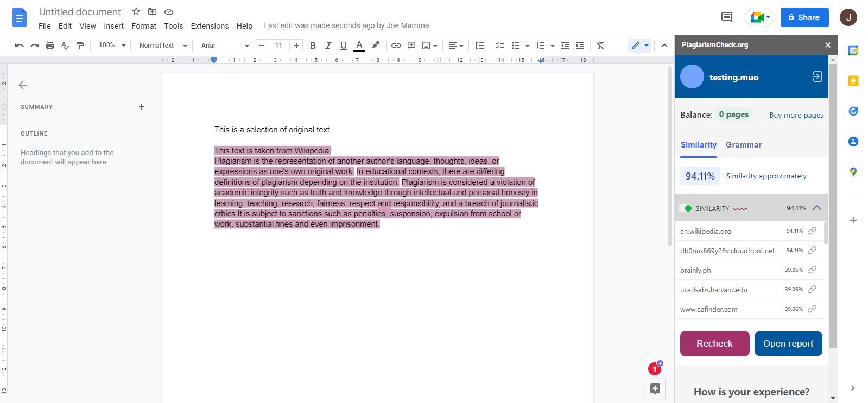The width and height of the screenshot is (868, 403).
Task: Open the Format menu
Action: (144, 26)
